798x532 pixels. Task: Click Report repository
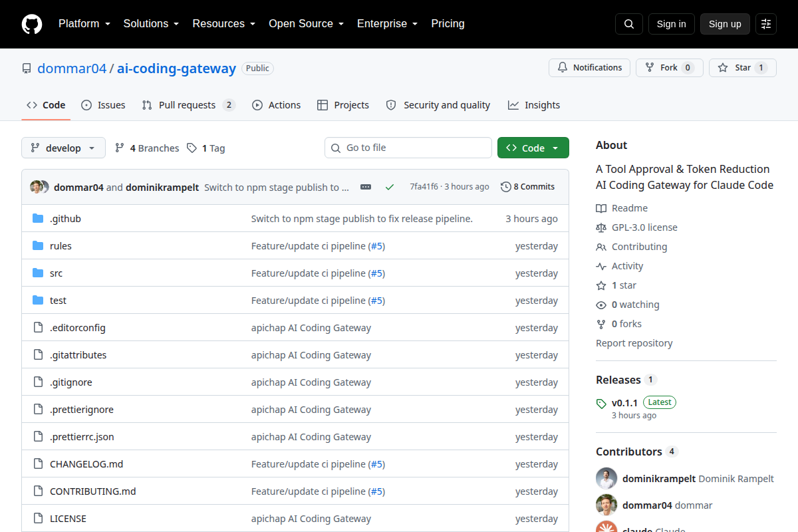(634, 343)
